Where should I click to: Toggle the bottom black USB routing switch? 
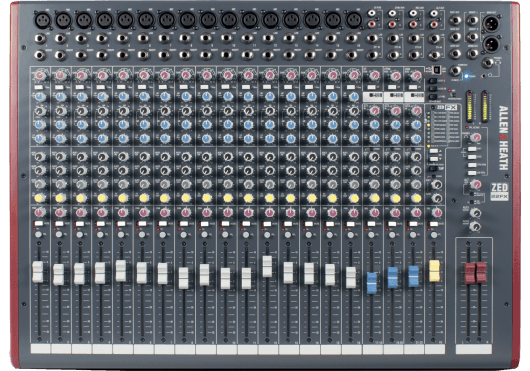[432, 97]
